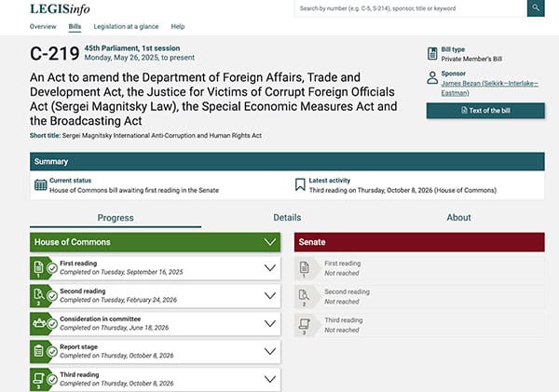559x392 pixels.
Task: Click the House of Commons header label
Action: (73, 242)
